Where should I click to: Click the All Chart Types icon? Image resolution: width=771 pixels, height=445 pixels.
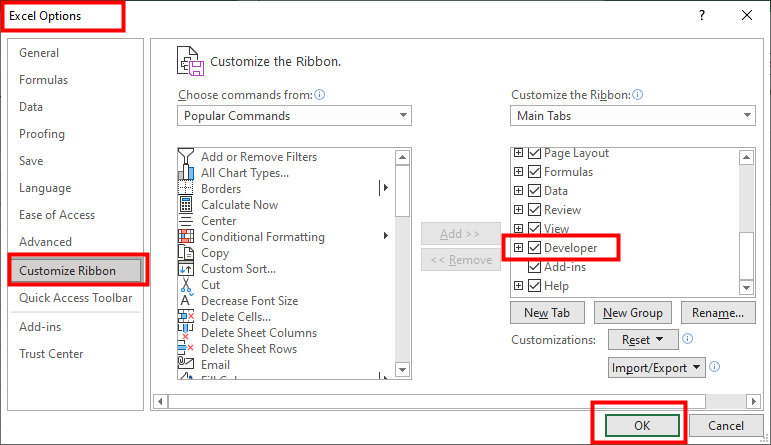(x=186, y=173)
